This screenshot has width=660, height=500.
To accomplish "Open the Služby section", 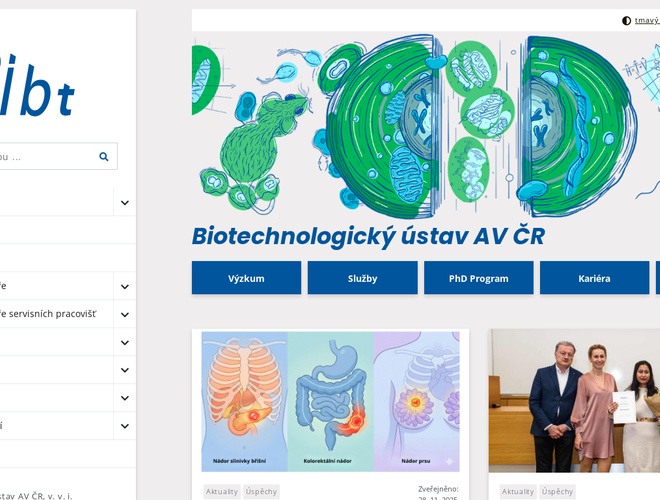I will pos(362,278).
